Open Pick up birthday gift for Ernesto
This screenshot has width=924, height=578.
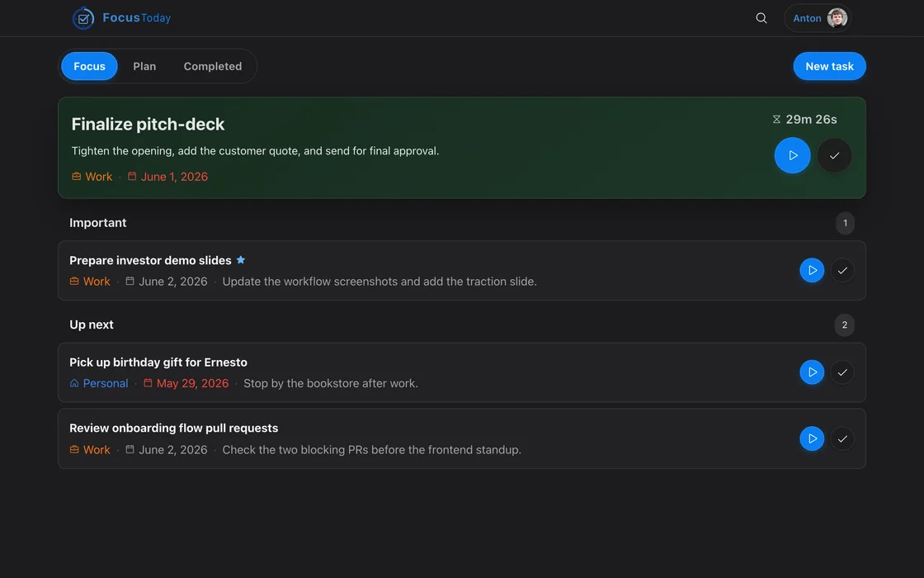[x=158, y=362]
